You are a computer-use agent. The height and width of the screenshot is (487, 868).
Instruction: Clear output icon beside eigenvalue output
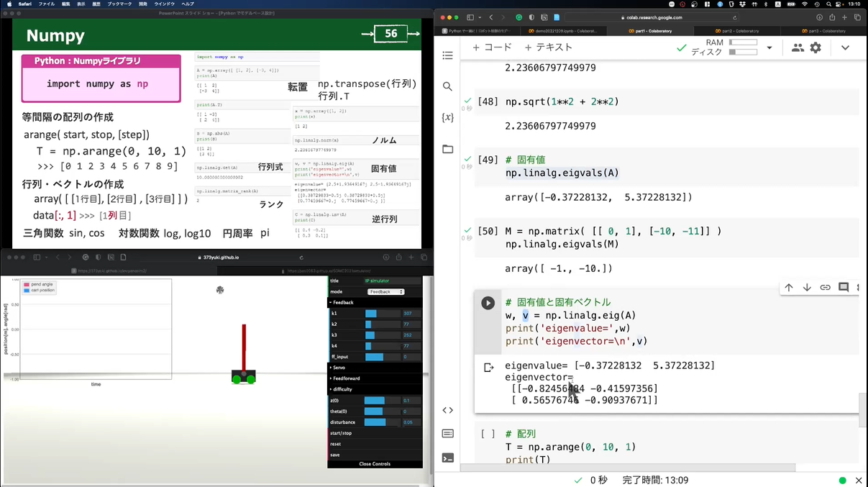(x=488, y=368)
